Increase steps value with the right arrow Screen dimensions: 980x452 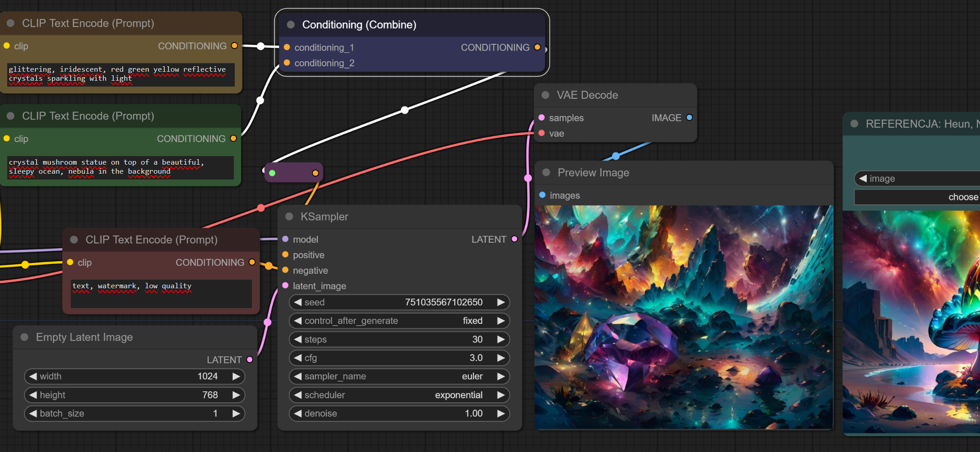(501, 339)
